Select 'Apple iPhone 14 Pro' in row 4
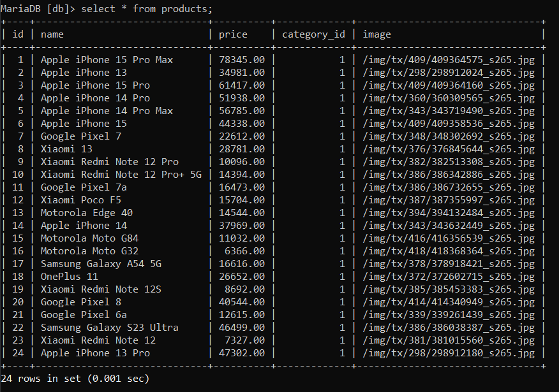Screen dimensions: 559x392 95,98
